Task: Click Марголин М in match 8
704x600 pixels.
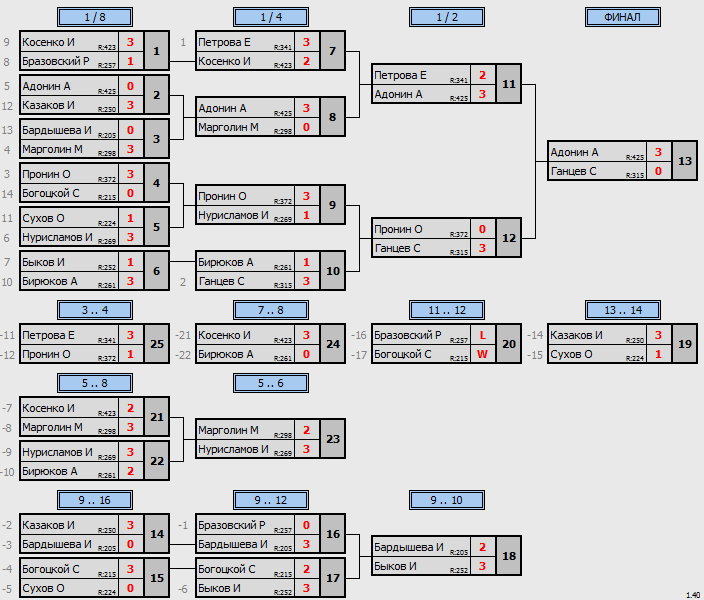Action: coord(228,127)
